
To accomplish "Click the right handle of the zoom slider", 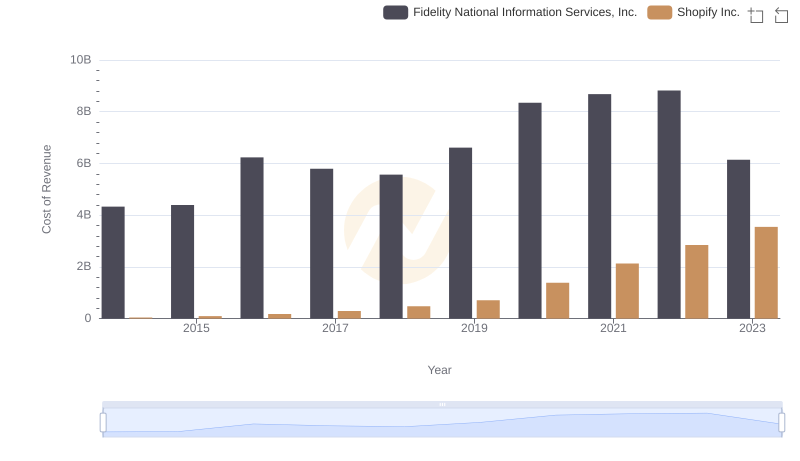I will [782, 422].
